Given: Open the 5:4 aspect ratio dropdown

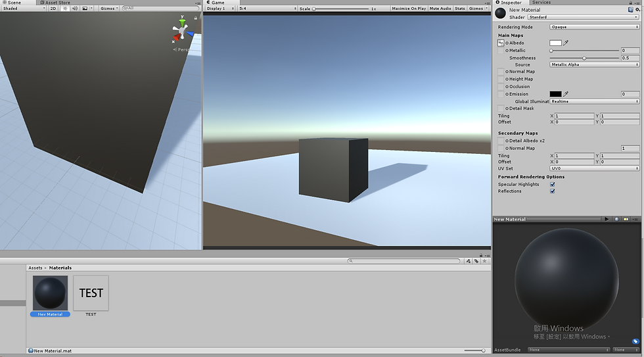Looking at the screenshot, I should point(267,8).
